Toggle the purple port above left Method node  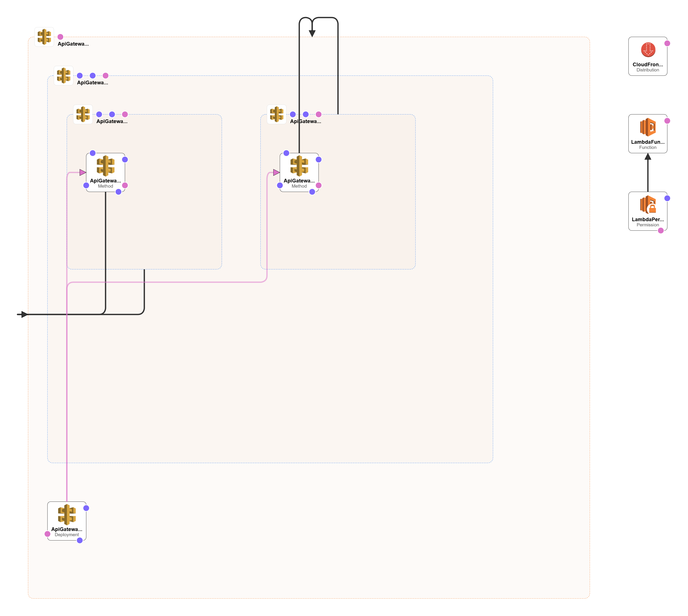pos(92,153)
